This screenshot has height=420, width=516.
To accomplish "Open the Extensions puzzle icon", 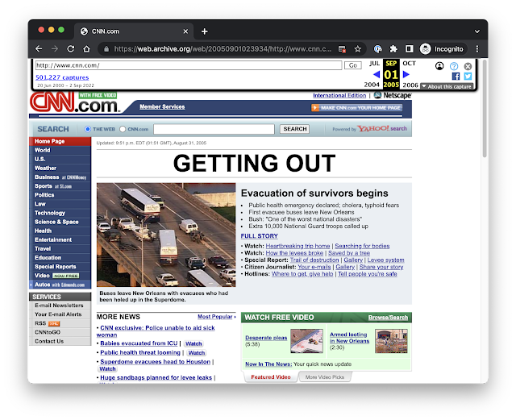I will [393, 49].
